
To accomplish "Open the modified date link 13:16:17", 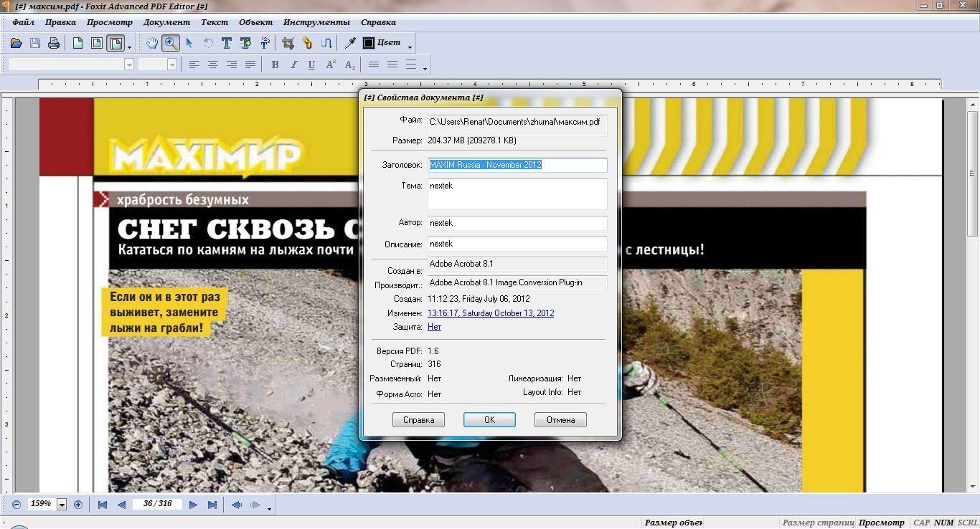I will 491,313.
